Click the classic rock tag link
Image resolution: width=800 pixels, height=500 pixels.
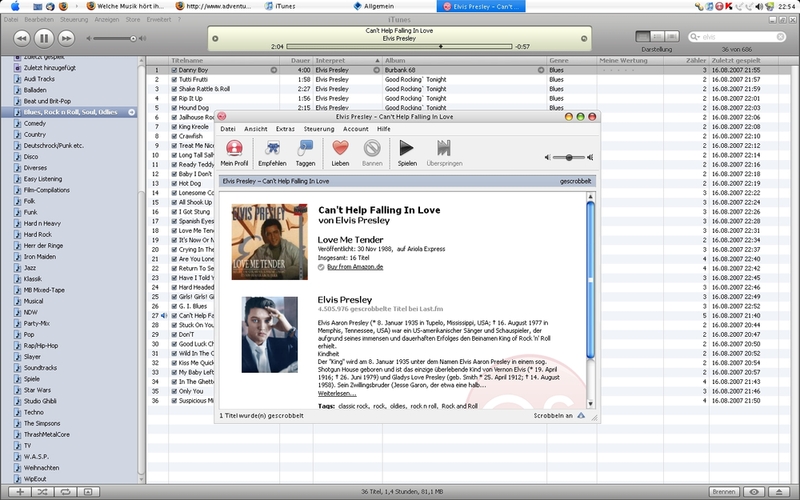(353, 406)
